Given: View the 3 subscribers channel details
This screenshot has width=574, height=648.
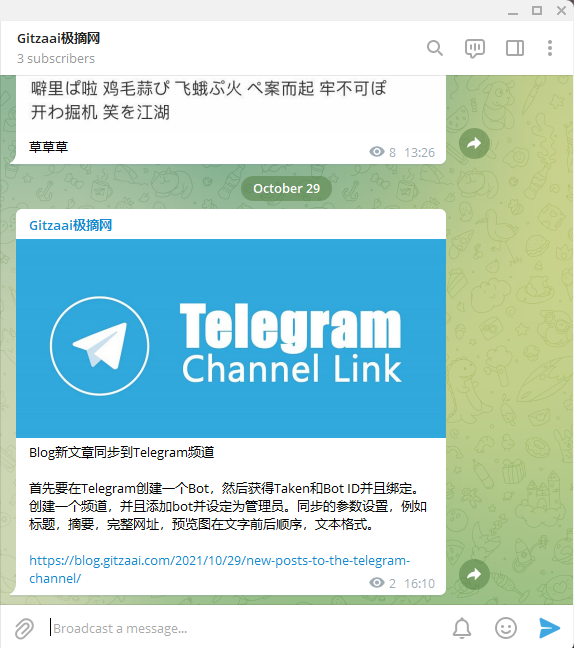Looking at the screenshot, I should [x=56, y=59].
